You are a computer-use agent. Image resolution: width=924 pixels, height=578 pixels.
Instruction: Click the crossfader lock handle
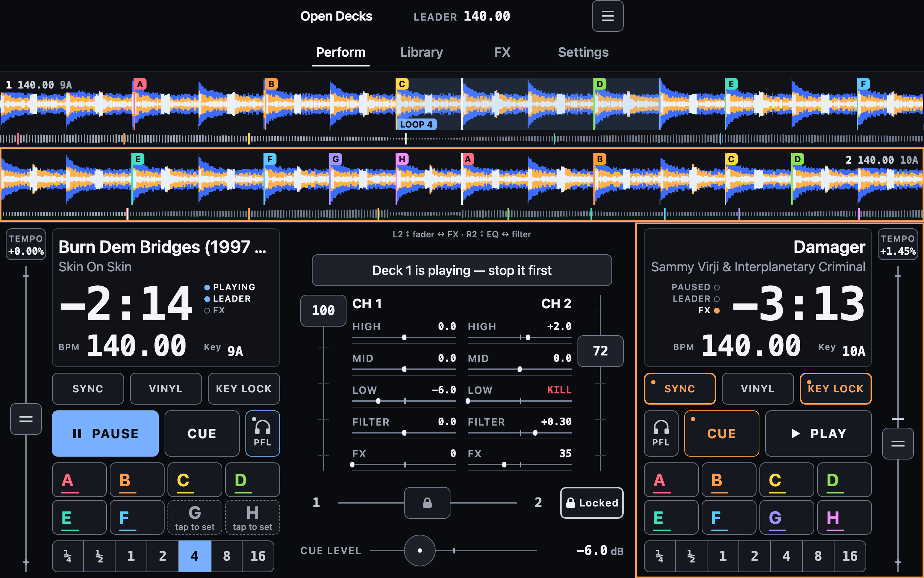[427, 503]
